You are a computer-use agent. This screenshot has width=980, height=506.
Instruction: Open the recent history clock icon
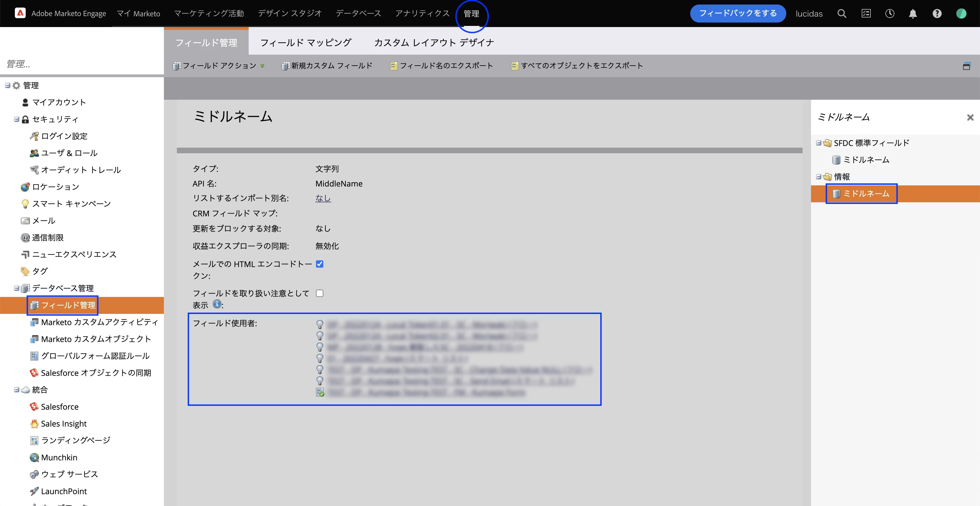point(889,14)
